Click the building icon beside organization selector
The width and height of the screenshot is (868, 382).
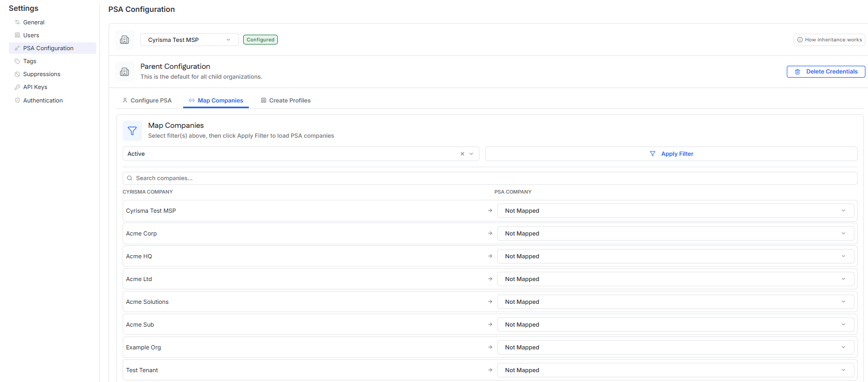tap(125, 40)
